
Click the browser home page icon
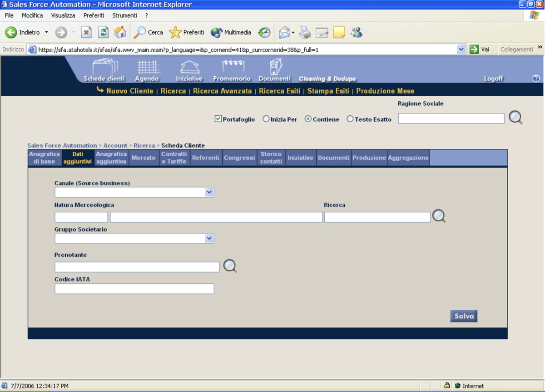[120, 32]
